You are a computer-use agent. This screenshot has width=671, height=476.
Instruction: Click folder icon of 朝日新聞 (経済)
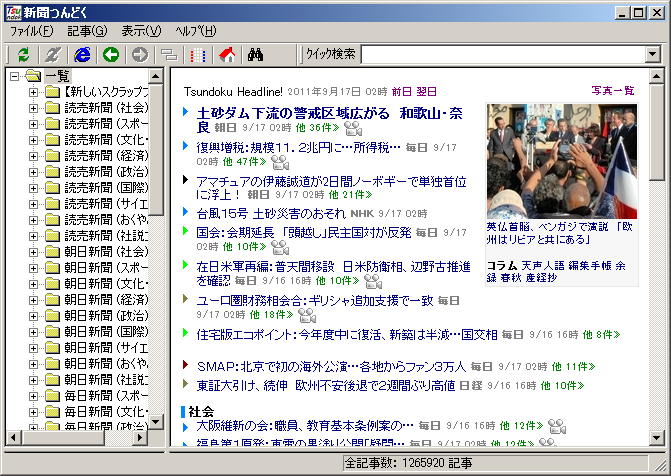pyautogui.click(x=53, y=300)
